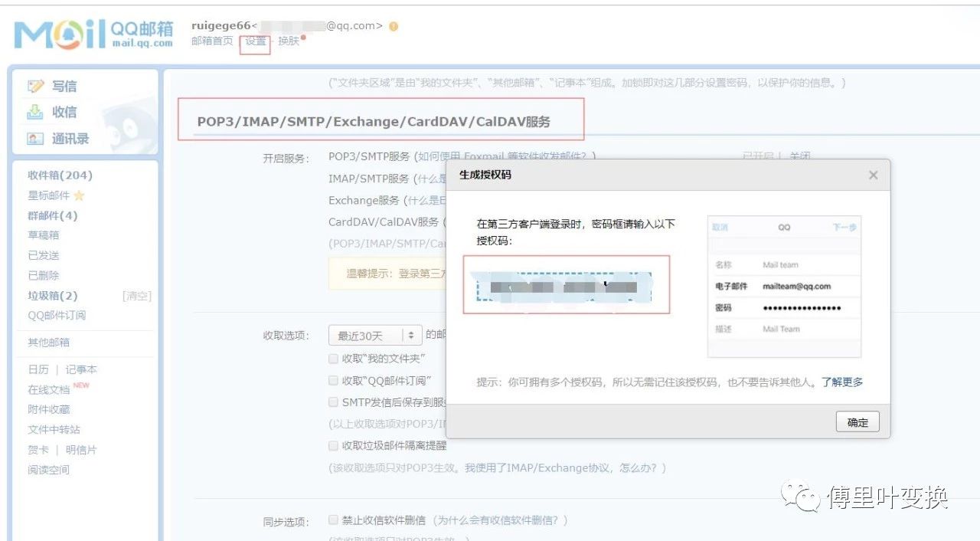This screenshot has width=980, height=541.
Task: Click 写信 to compose mail
Action: click(64, 86)
